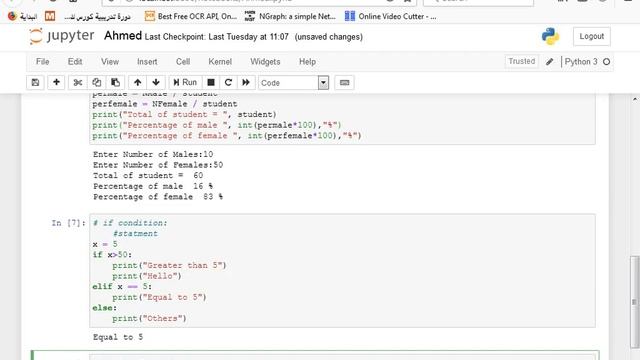Click the elif x == 5: line
The image size is (640, 360).
pos(122,287)
